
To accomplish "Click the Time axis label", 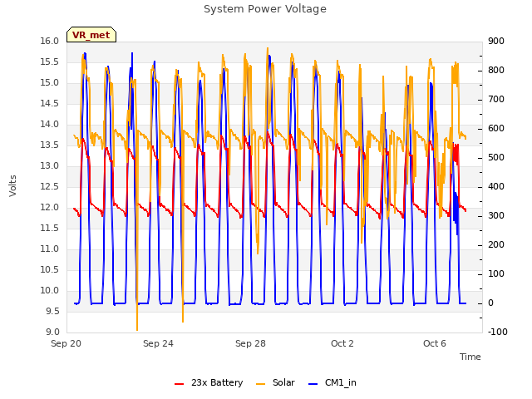I will tap(470, 357).
